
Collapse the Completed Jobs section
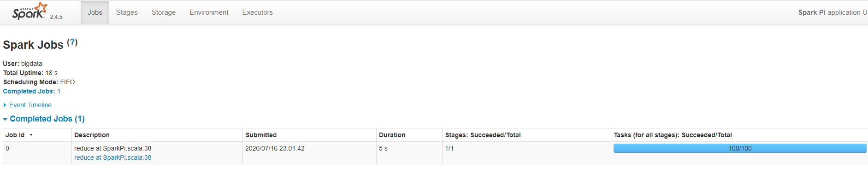pyautogui.click(x=47, y=119)
